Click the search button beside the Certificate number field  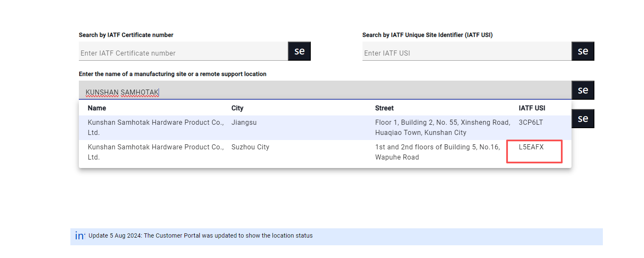pos(299,51)
